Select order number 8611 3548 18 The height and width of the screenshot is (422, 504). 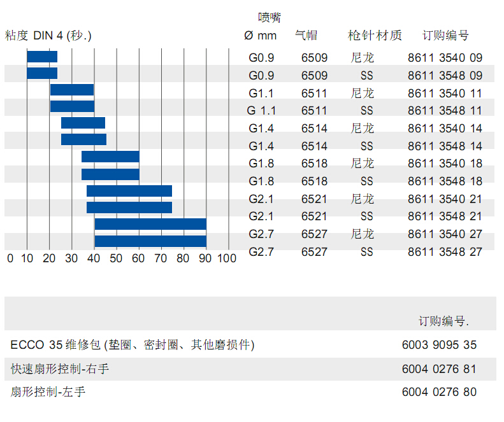pos(445,181)
